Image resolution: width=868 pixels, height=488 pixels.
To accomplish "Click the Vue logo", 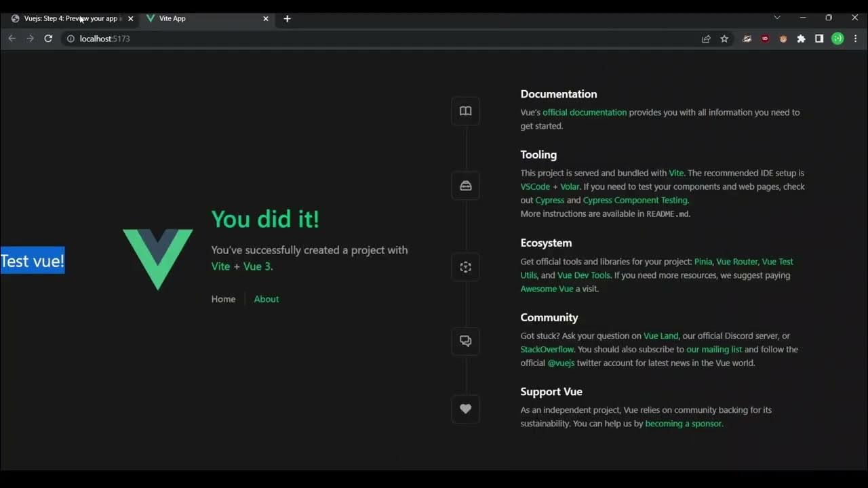I will (x=158, y=260).
